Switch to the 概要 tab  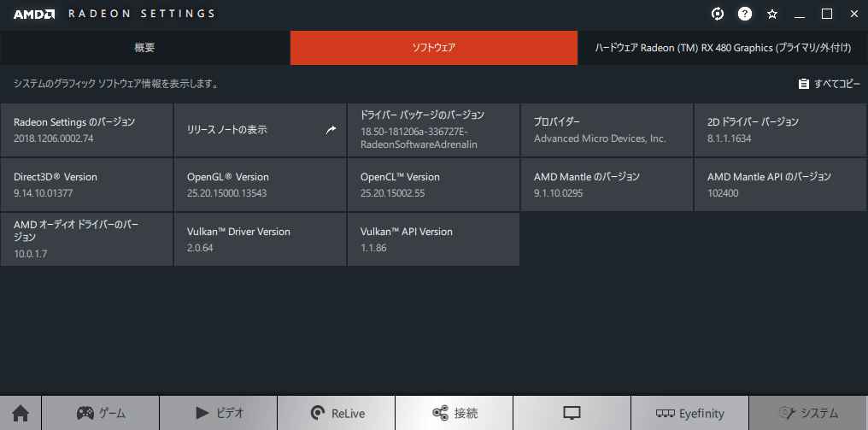click(x=144, y=48)
